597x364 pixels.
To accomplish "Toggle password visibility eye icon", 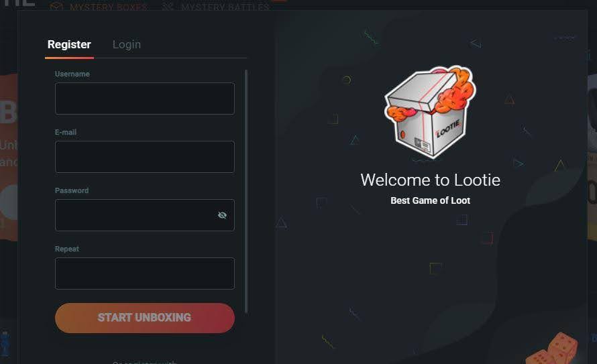I will (222, 215).
